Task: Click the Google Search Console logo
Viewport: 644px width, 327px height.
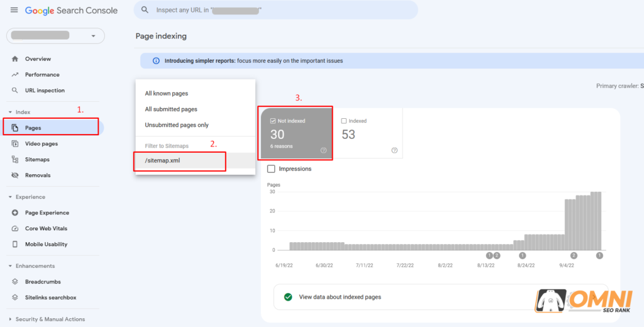Action: tap(72, 10)
